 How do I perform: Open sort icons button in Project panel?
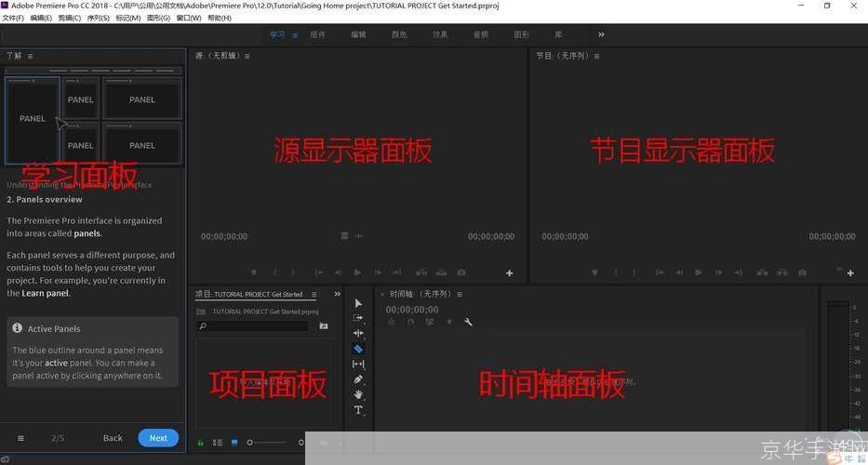point(301,443)
